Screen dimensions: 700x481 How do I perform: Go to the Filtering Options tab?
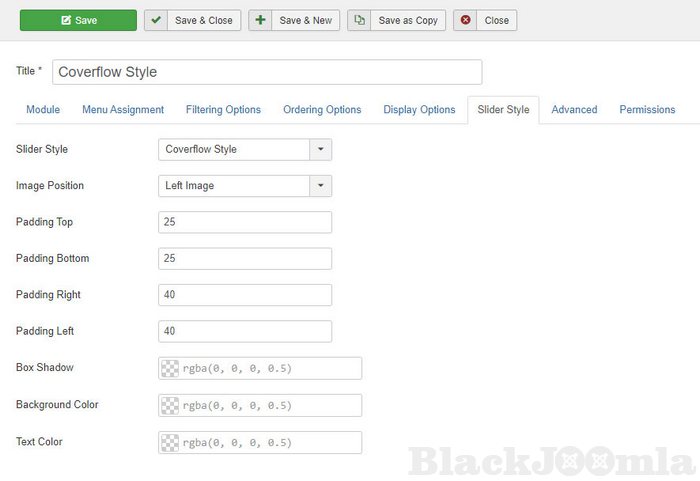[223, 110]
